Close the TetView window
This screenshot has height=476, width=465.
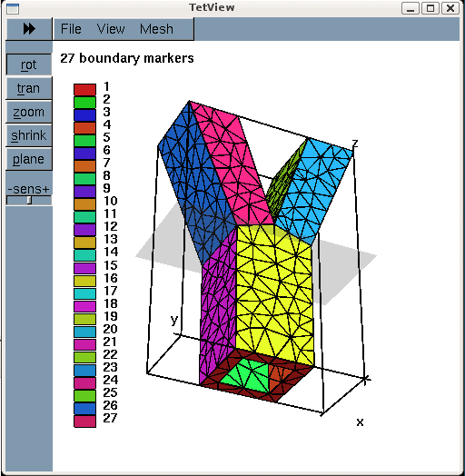(450, 8)
